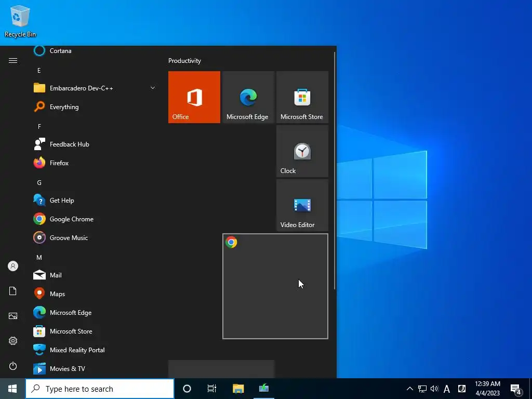Viewport: 532px width, 399px height.
Task: Open the notification Action Center
Action: 516,389
